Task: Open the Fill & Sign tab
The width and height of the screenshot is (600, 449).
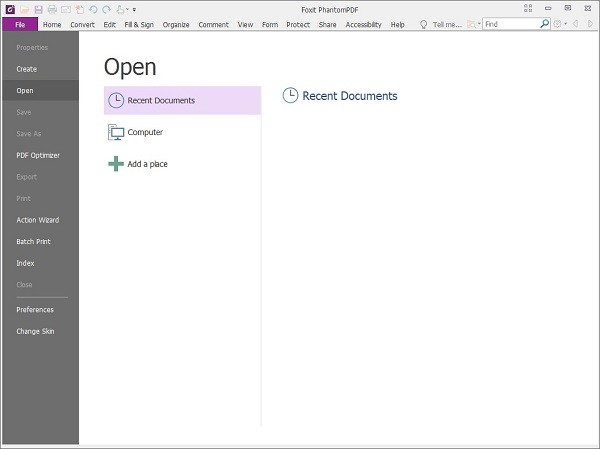Action: point(139,24)
